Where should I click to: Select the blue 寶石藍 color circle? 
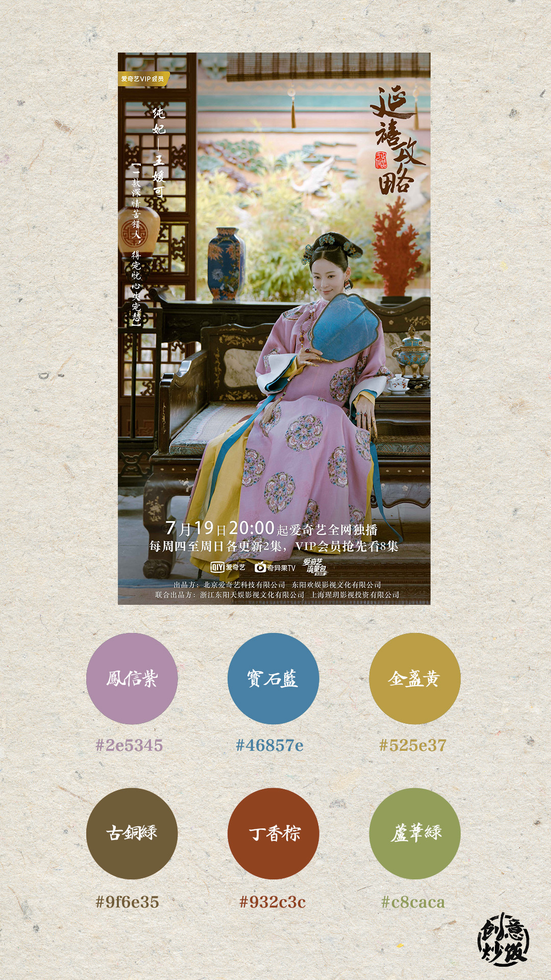(273, 678)
